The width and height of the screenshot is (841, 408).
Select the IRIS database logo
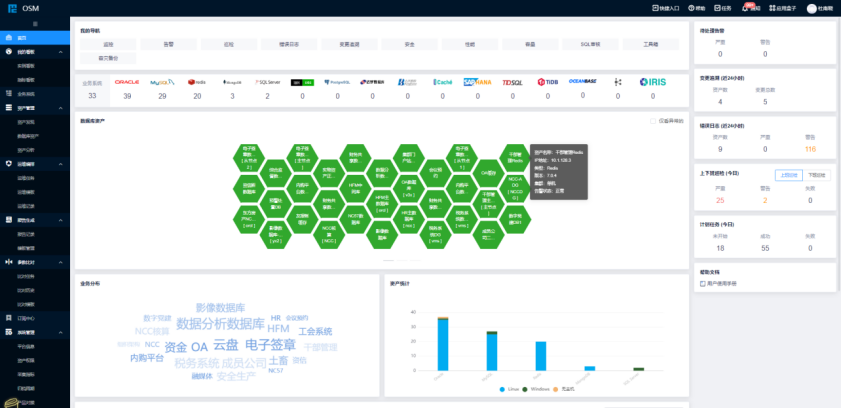coord(652,82)
